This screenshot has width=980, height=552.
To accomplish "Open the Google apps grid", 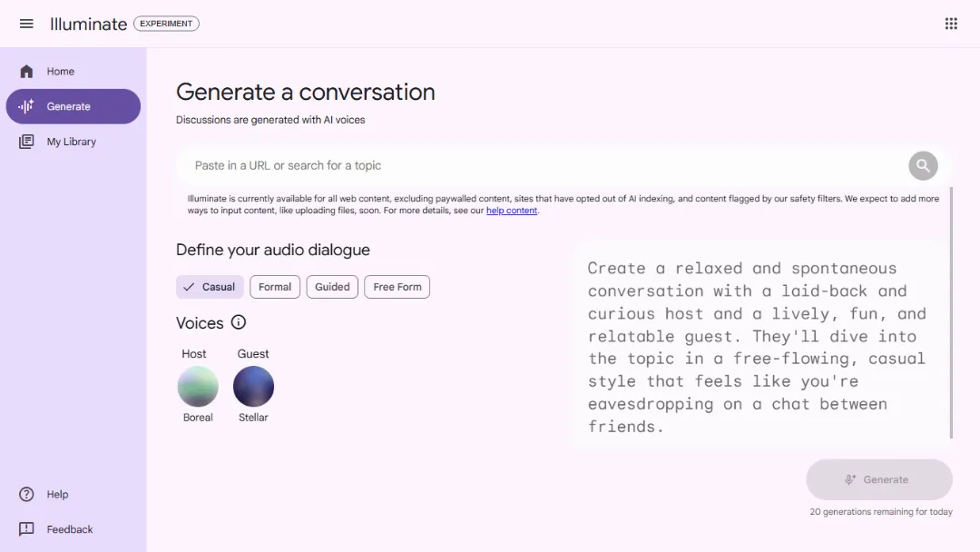I will (951, 24).
